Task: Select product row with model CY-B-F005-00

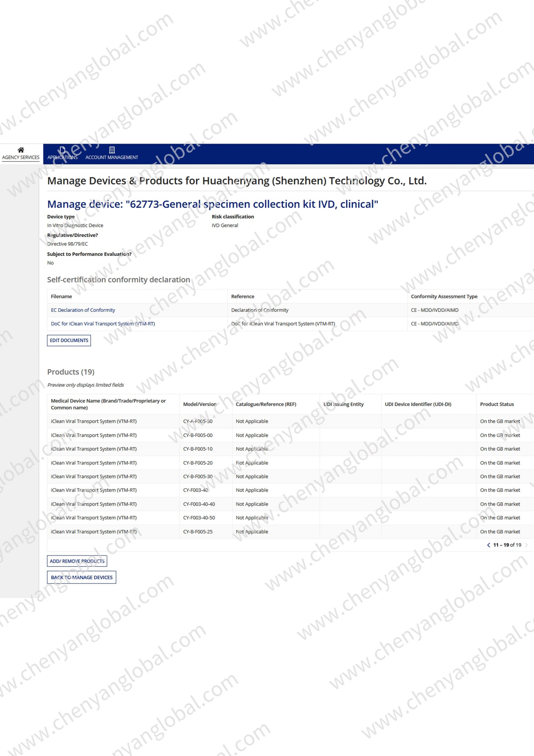Action: [x=197, y=435]
